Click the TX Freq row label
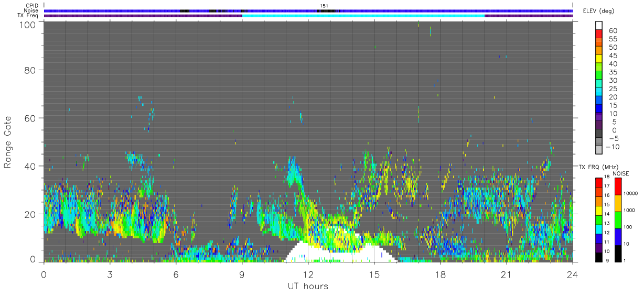This screenshot has width=644, height=297. pyautogui.click(x=28, y=16)
